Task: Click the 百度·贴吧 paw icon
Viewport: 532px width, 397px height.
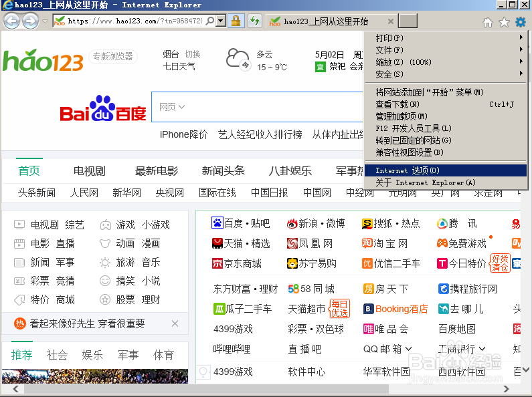Action: pos(217,223)
